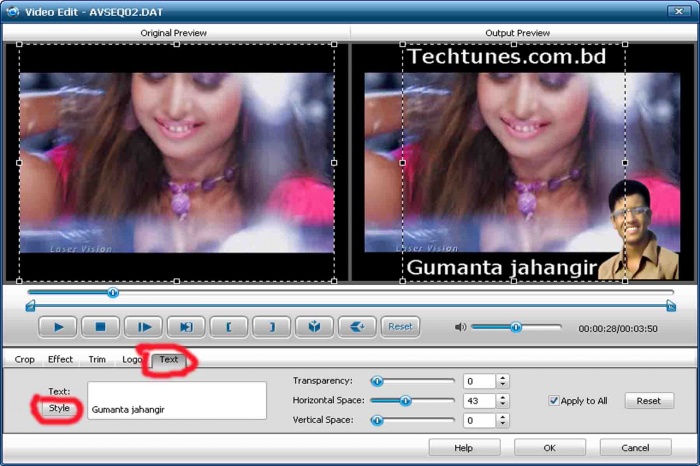Image resolution: width=700 pixels, height=466 pixels.
Task: Decrease Transparency with the down spinner arrow
Action: 503,385
